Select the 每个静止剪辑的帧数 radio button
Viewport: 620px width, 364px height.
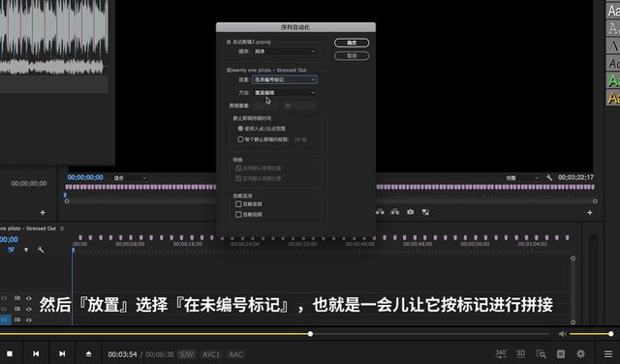[240, 139]
